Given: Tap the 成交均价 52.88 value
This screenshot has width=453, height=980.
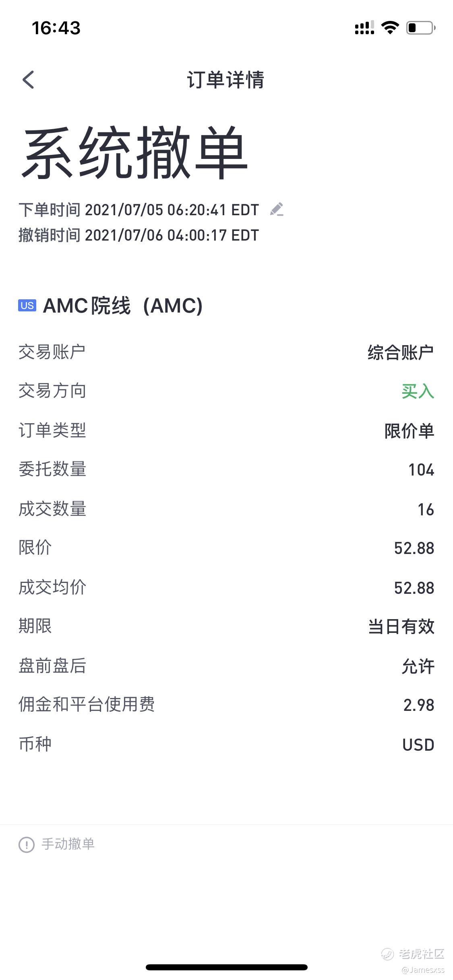Looking at the screenshot, I should pyautogui.click(x=414, y=588).
